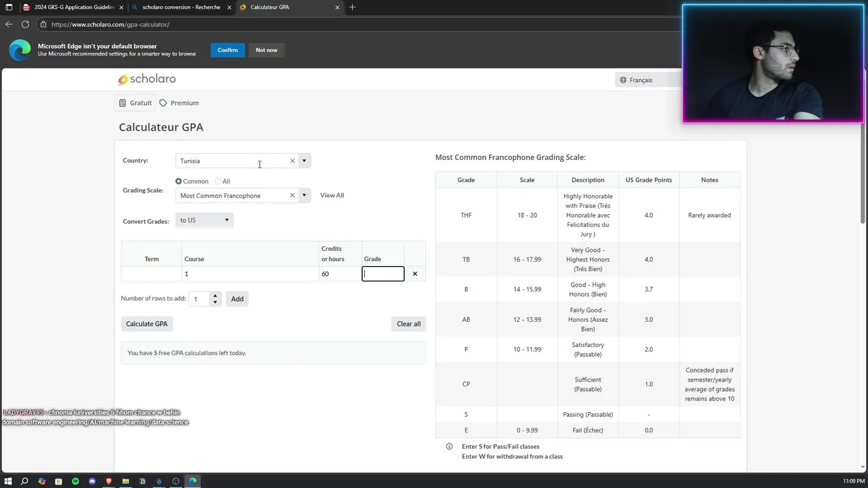This screenshot has height=488, width=868.
Task: Dismiss the banner with Not now
Action: 267,50
